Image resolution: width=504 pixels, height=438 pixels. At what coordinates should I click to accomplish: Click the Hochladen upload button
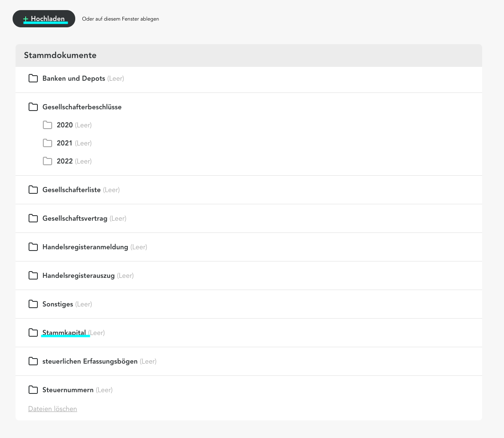coord(44,19)
